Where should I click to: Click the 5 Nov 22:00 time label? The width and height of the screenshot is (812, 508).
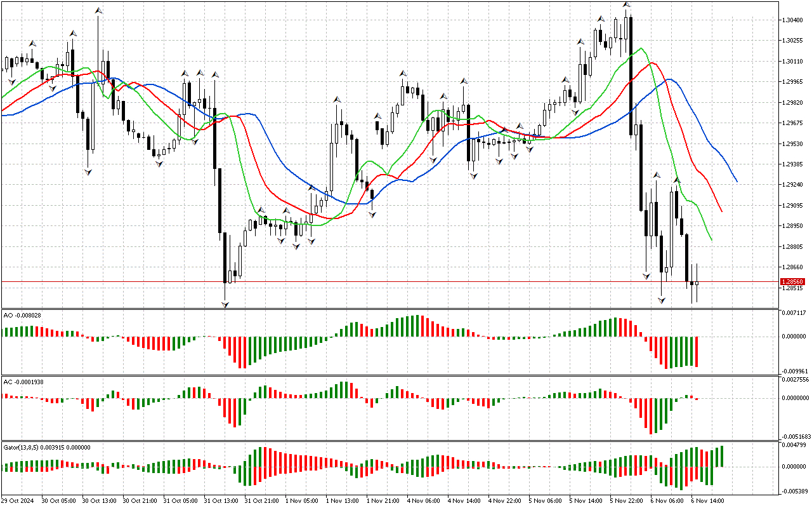tap(627, 501)
